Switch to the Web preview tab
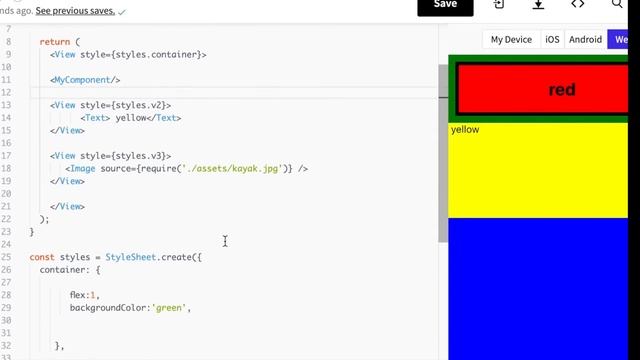Image resolution: width=640 pixels, height=360 pixels. (618, 40)
